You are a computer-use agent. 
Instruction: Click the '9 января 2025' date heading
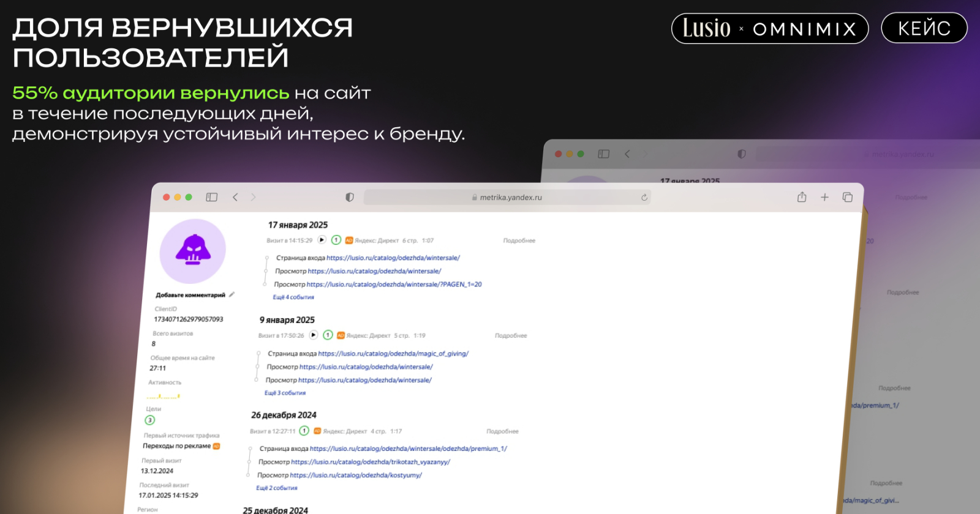pos(287,320)
